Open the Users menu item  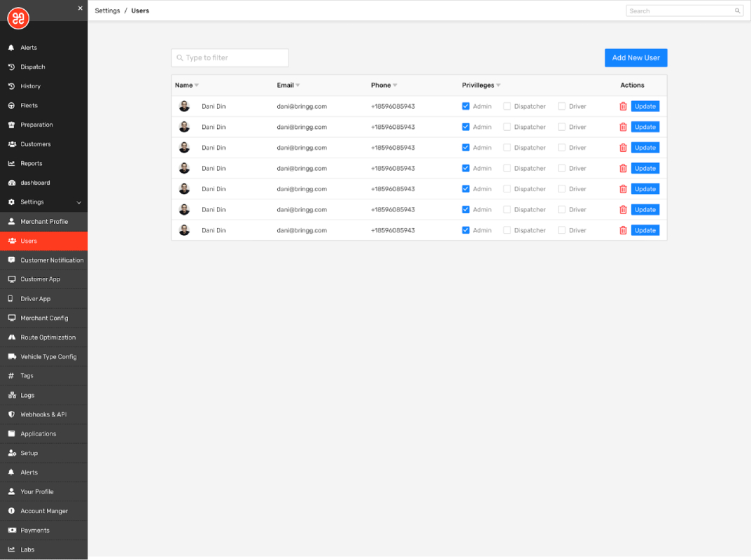pos(43,241)
